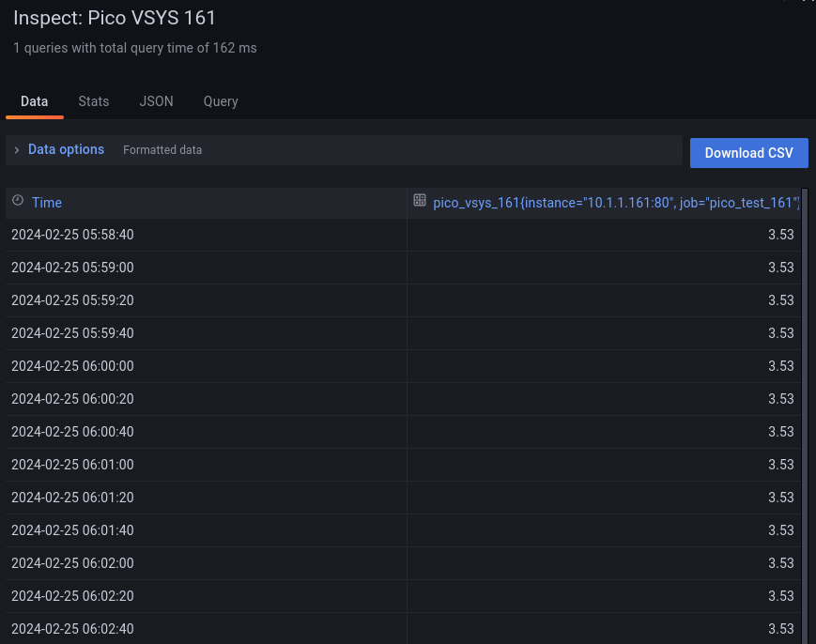The image size is (816, 644).
Task: Expand the Data options chevron
Action: click(x=17, y=150)
